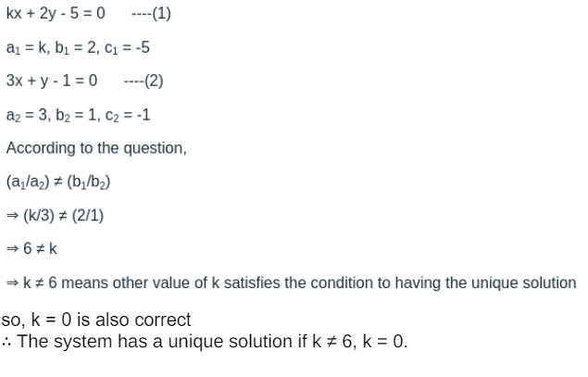This screenshot has width=588, height=377.
Task: Click the phrase According to the question
Action: click(x=95, y=148)
